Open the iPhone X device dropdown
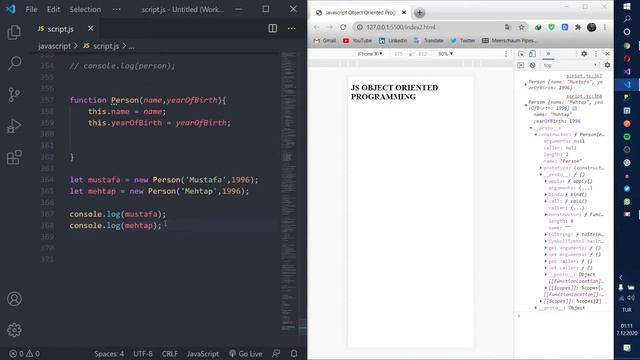640x360 pixels. pyautogui.click(x=370, y=53)
